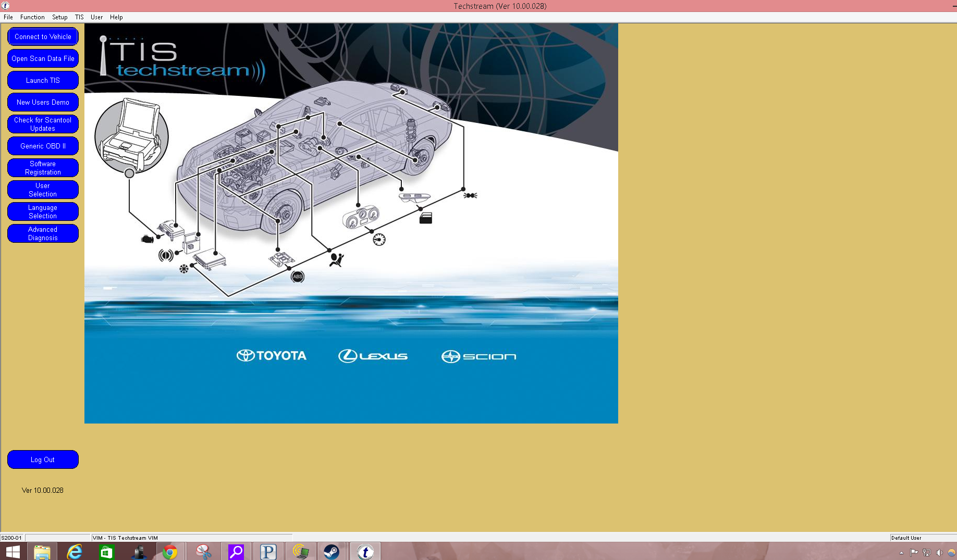Viewport: 957px width, 560px height.
Task: Launch TIS from the sidebar
Action: click(x=43, y=80)
